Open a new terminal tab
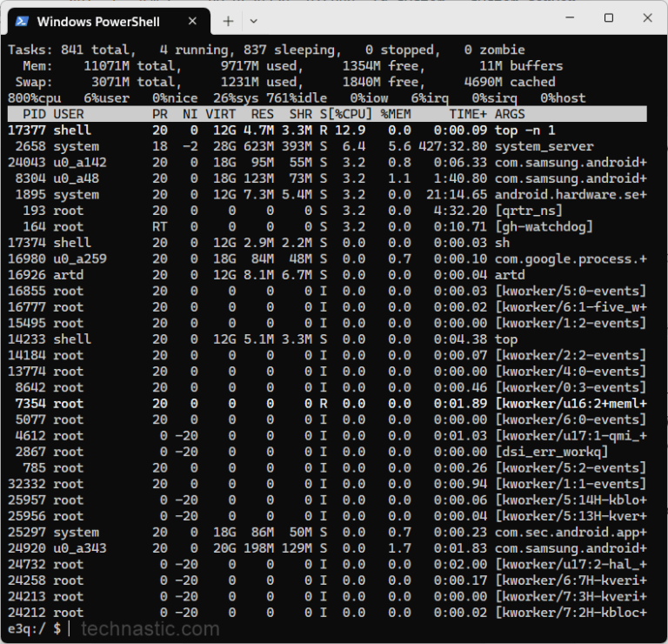This screenshot has height=644, width=668. click(x=229, y=21)
